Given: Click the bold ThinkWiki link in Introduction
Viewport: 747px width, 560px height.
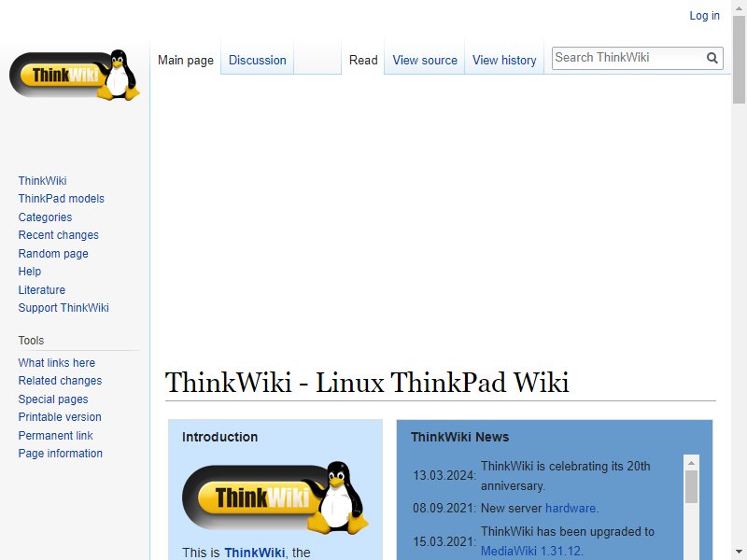Looking at the screenshot, I should 254,553.
